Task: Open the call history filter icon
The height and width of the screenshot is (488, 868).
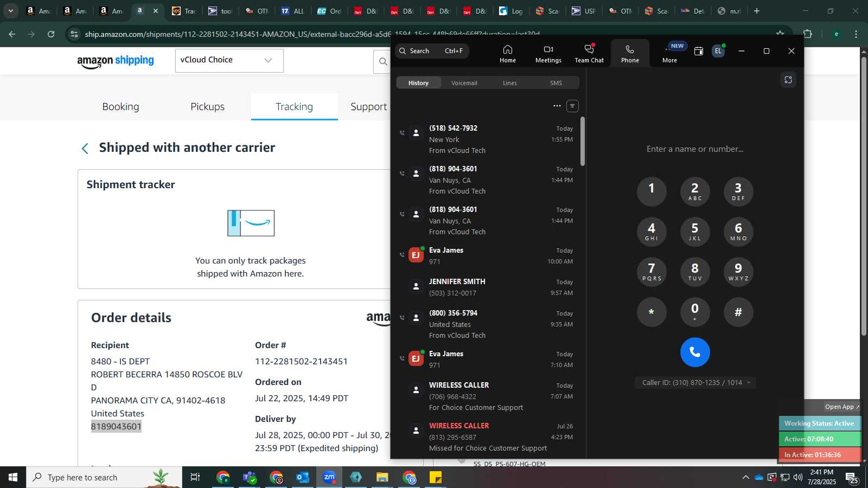Action: 572,106
